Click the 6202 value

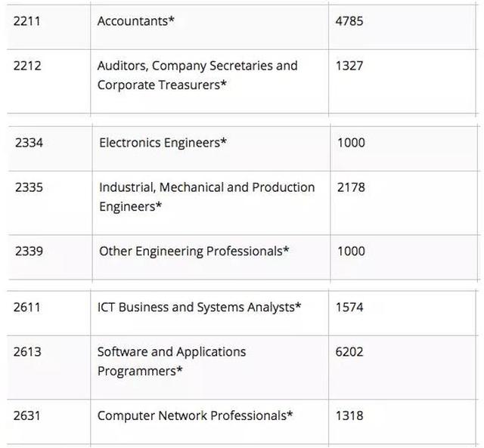(x=349, y=352)
